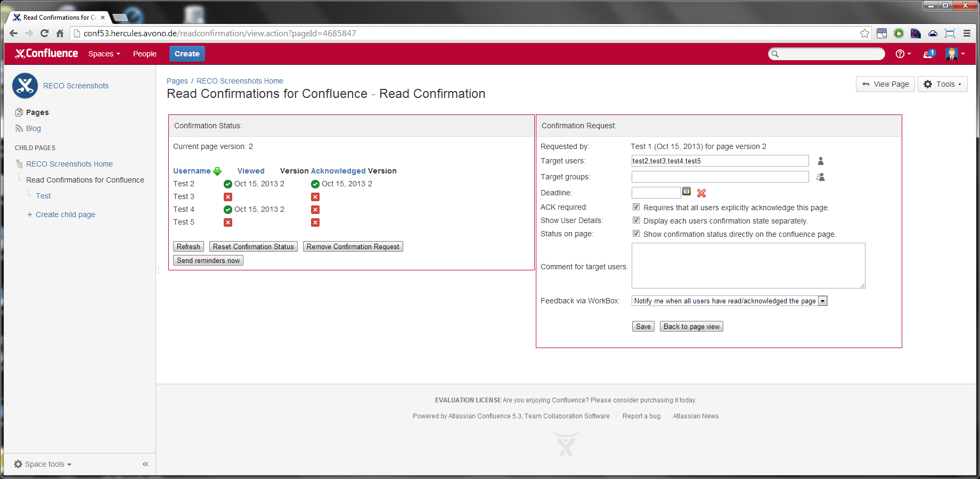The width and height of the screenshot is (980, 479).
Task: Click Create child page link
Action: [66, 214]
